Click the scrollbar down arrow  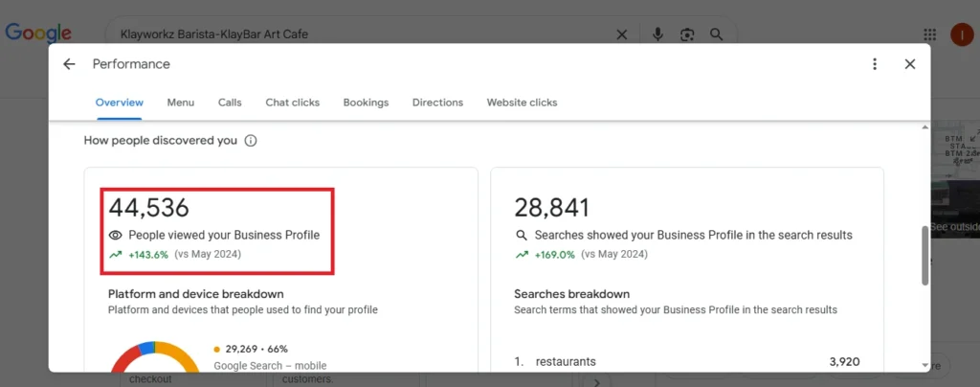pos(925,365)
